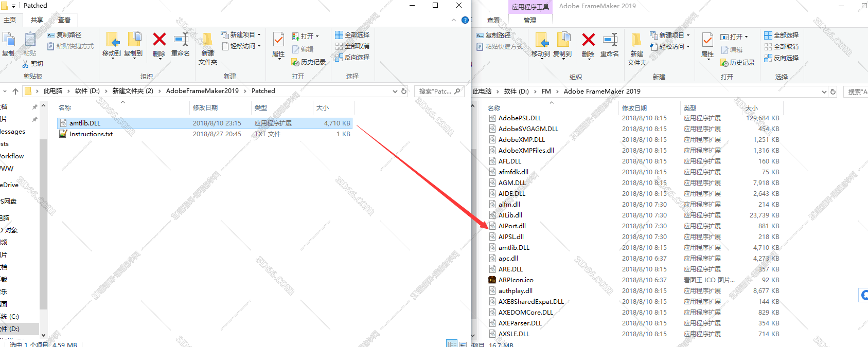
Task: Click FM in FrameMaker window breadcrumb
Action: (x=546, y=92)
